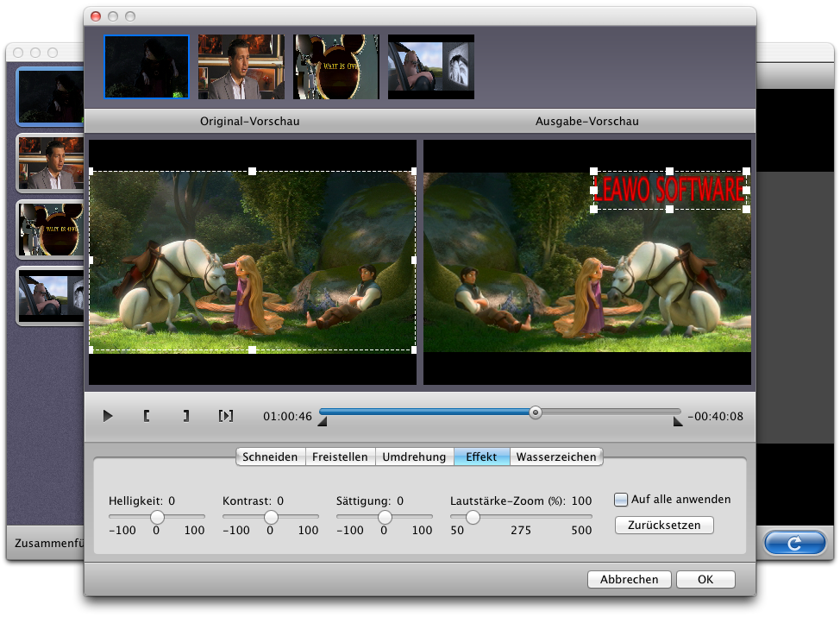Click the blue refresh arrow button
The width and height of the screenshot is (840, 617).
click(794, 544)
